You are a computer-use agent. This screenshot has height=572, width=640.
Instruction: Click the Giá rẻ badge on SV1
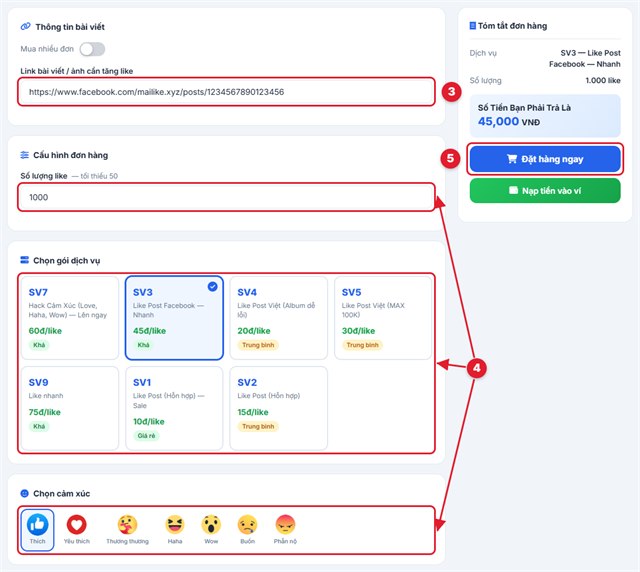(x=146, y=436)
